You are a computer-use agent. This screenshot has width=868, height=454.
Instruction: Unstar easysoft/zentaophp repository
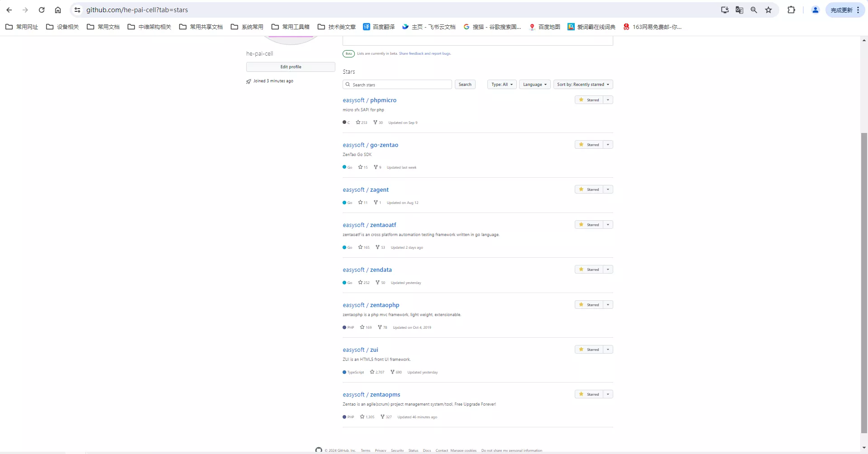[588, 305]
